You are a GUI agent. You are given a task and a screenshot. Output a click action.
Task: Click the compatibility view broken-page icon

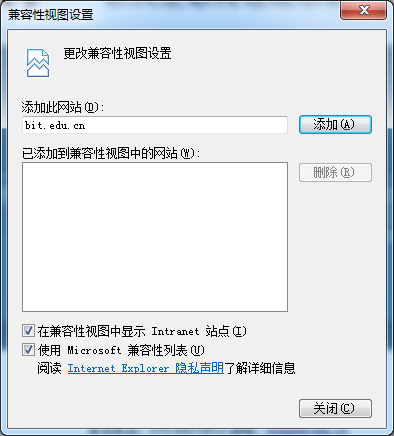coord(38,63)
